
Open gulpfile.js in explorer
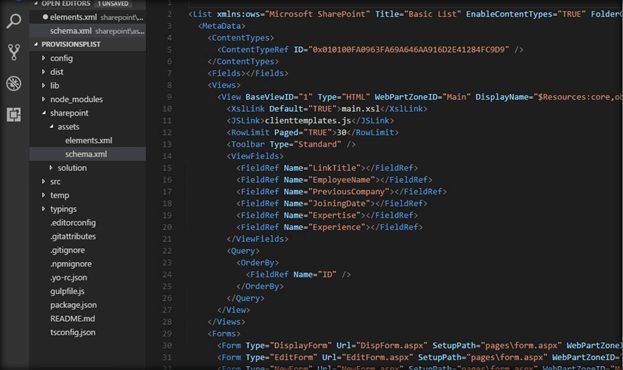(67, 291)
